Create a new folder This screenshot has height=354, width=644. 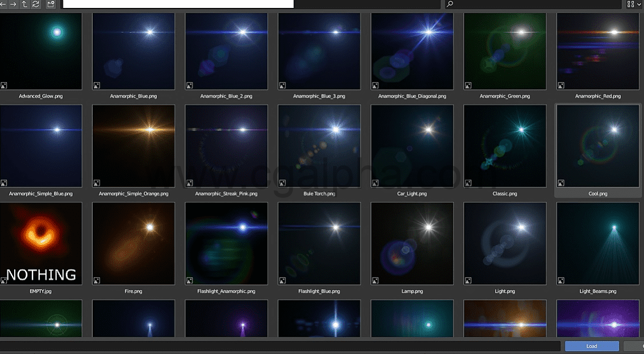(51, 4)
